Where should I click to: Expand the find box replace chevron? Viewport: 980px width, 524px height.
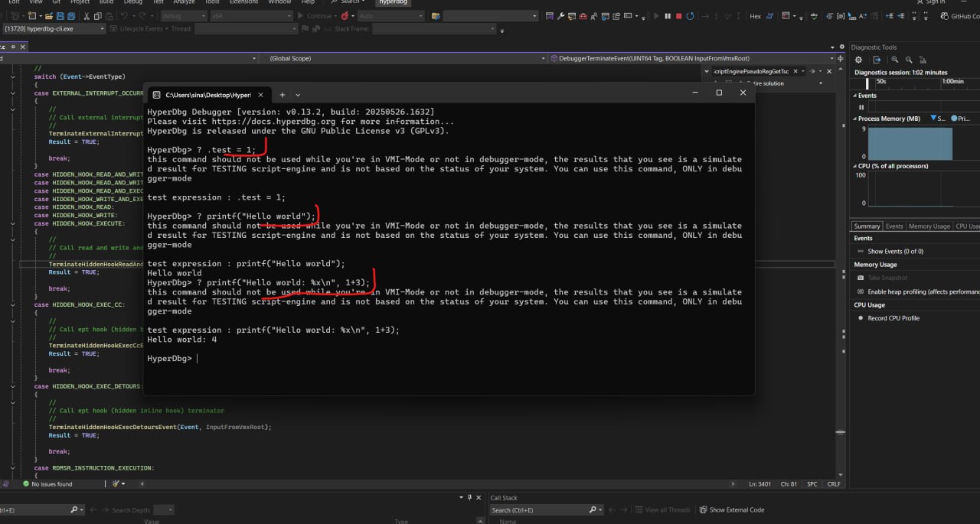click(x=707, y=72)
